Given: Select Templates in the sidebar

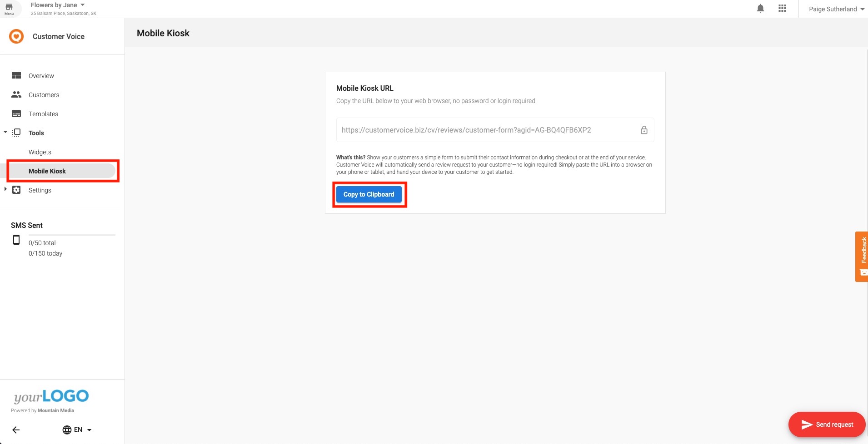Looking at the screenshot, I should (x=43, y=114).
